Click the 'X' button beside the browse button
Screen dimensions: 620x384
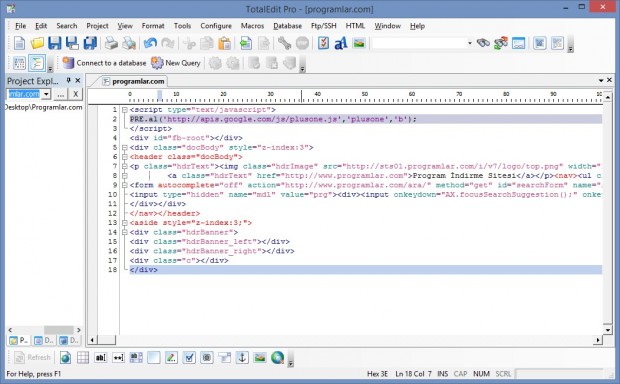(75, 94)
